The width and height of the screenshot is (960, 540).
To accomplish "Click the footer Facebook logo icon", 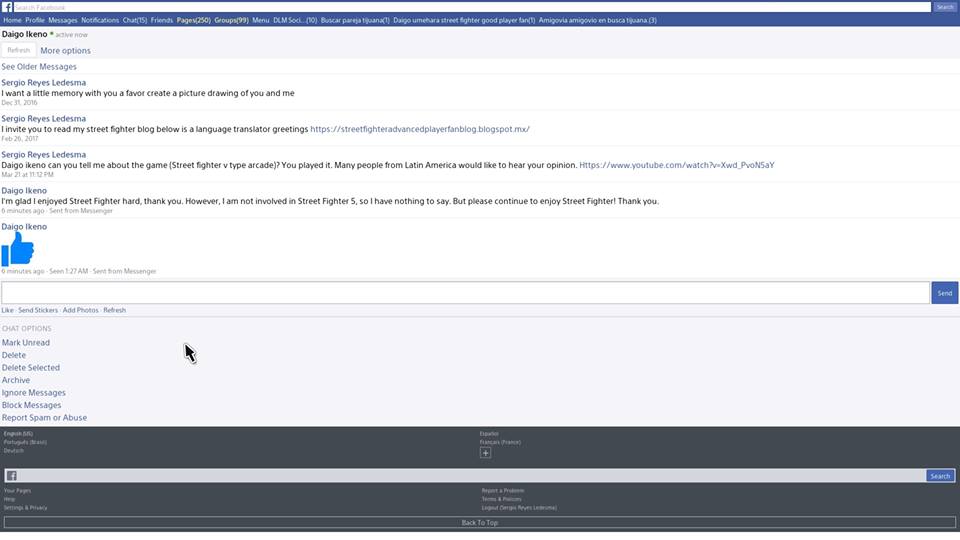I will coord(12,476).
